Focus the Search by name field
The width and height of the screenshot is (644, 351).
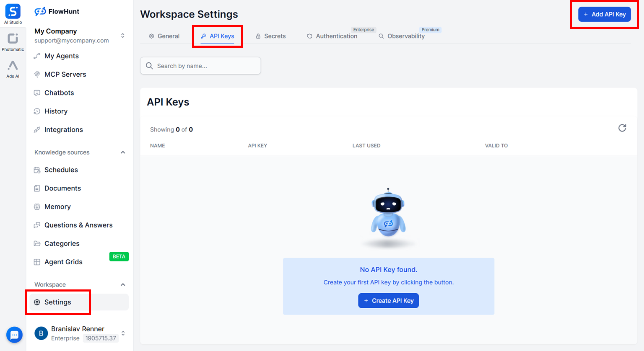(x=205, y=66)
